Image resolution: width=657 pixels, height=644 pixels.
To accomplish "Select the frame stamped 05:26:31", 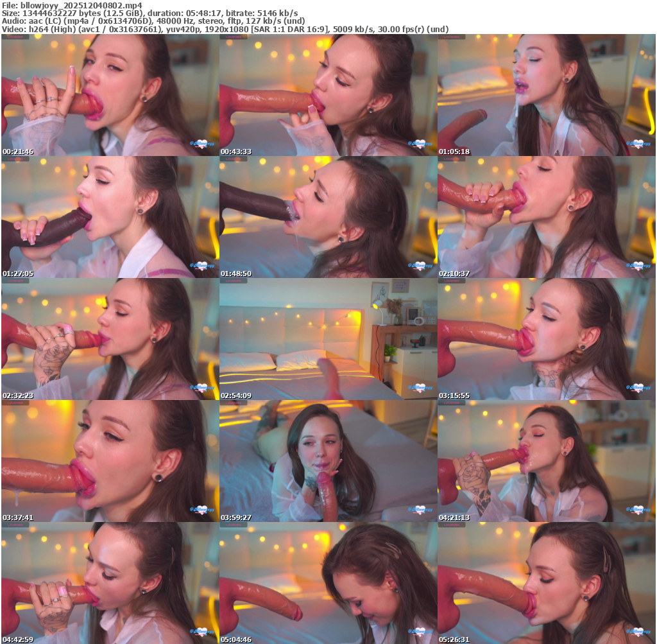I will 547,583.
